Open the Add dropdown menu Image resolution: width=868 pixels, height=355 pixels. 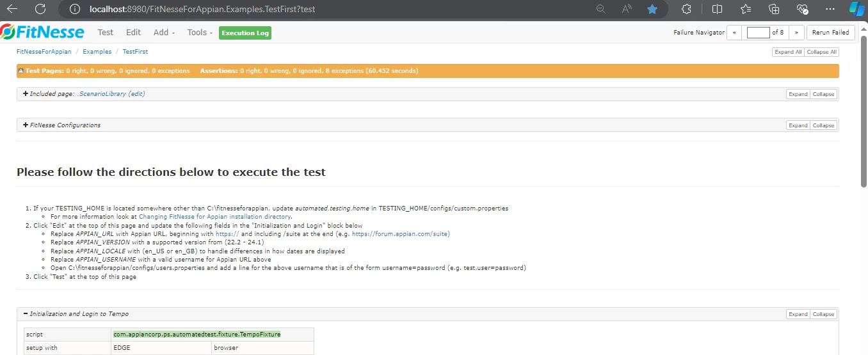tap(164, 33)
